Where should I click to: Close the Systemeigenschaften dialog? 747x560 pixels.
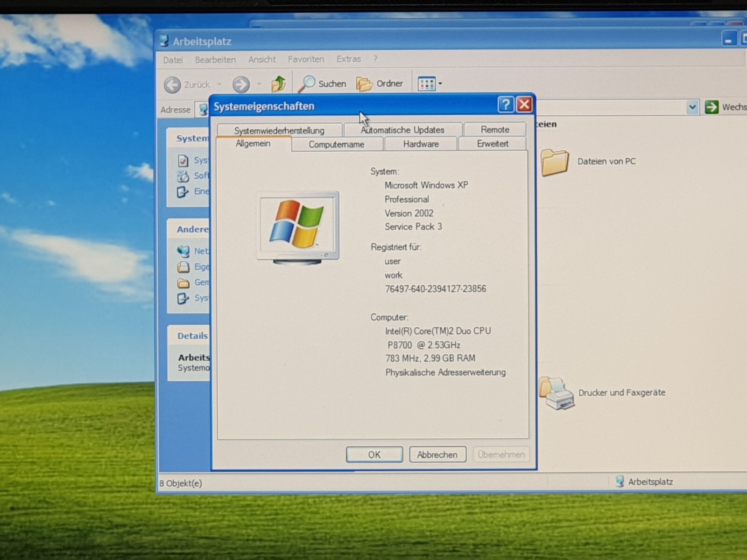tap(524, 105)
